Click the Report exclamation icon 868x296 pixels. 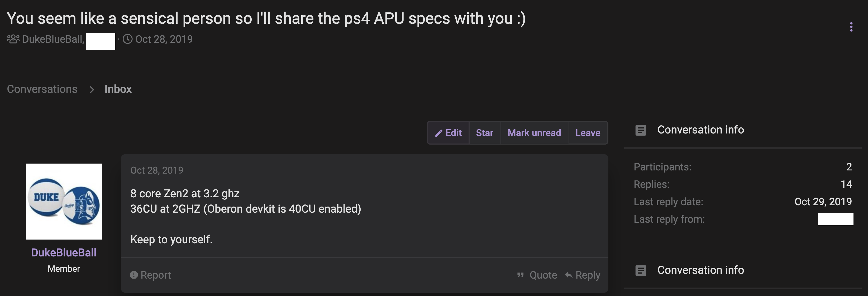(134, 275)
